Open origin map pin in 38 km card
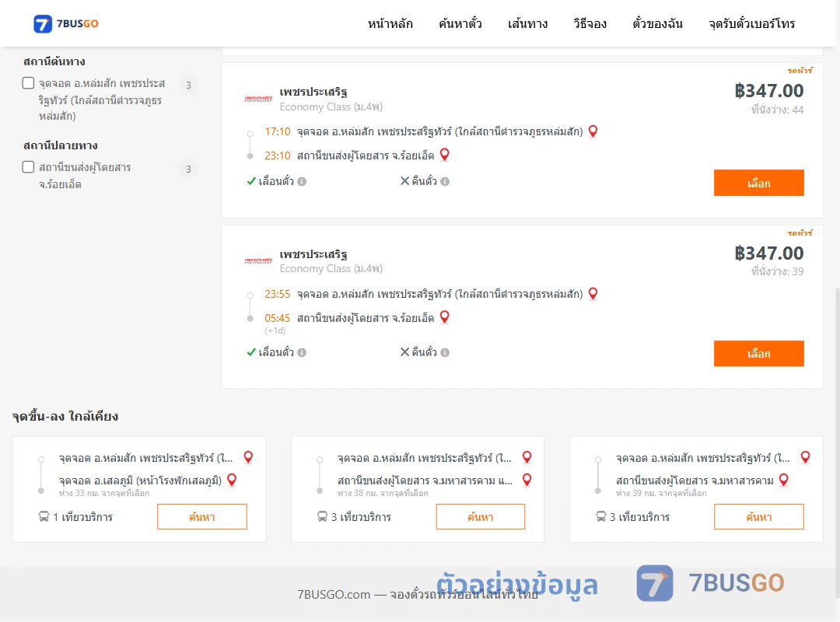This screenshot has width=840, height=622. point(527,457)
